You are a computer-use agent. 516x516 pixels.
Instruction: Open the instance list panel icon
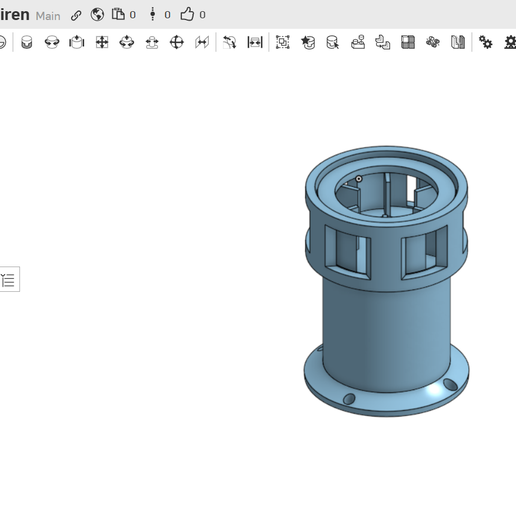tap(8, 279)
